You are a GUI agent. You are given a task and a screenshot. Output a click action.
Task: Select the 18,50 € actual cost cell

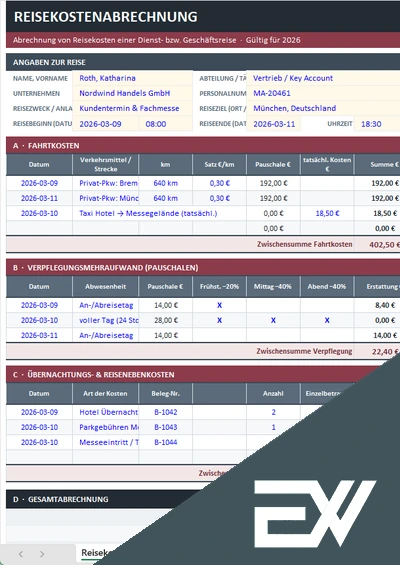pyautogui.click(x=327, y=213)
